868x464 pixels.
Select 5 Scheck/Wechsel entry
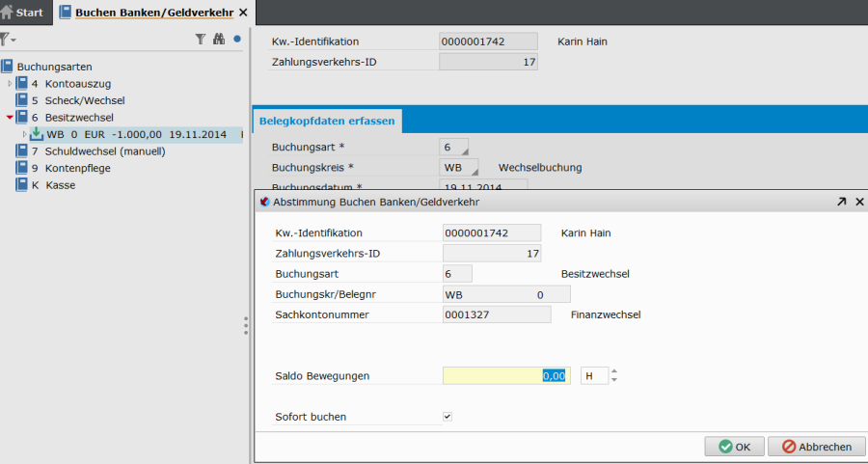(78, 100)
